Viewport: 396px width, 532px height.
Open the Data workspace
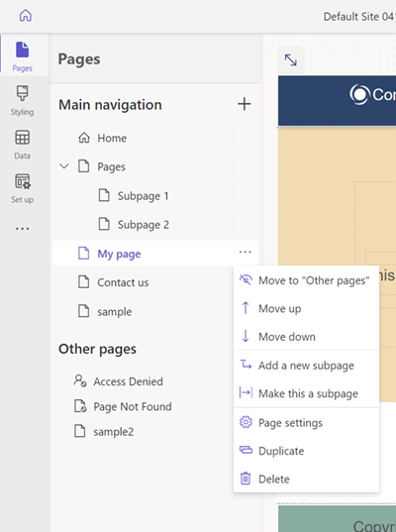(23, 145)
